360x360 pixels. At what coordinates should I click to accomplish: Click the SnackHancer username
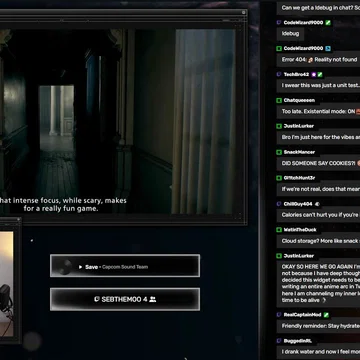(x=299, y=152)
